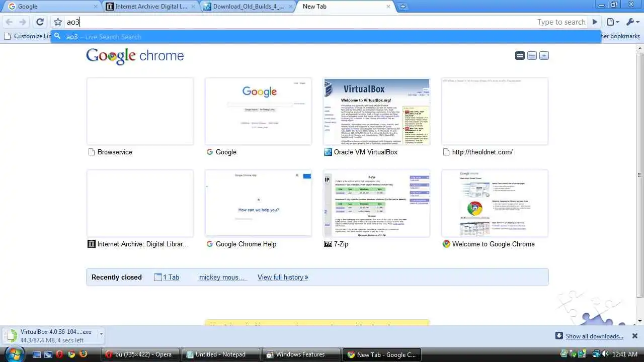Launch Opera from quick launch
Viewport: 644px width, 362px height.
click(x=59, y=354)
